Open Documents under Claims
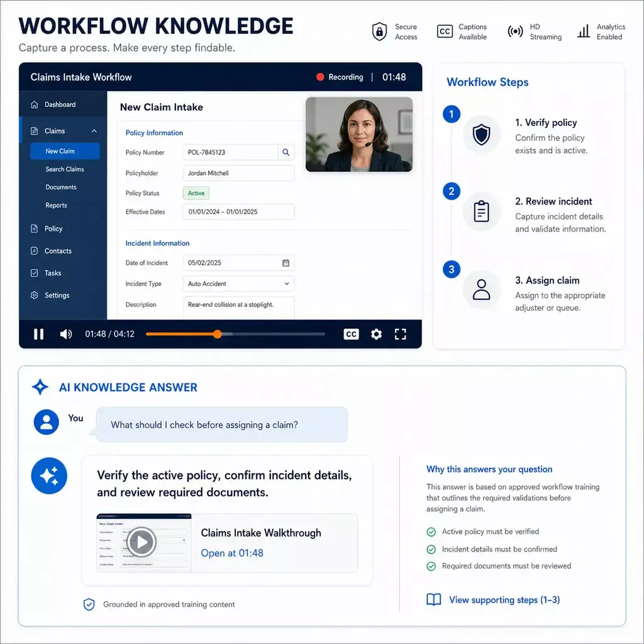Viewport: 644px width, 644px height. [61, 187]
